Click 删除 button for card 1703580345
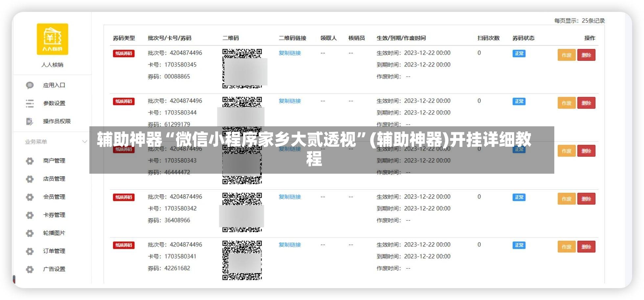This screenshot has width=644, height=300. (x=586, y=55)
